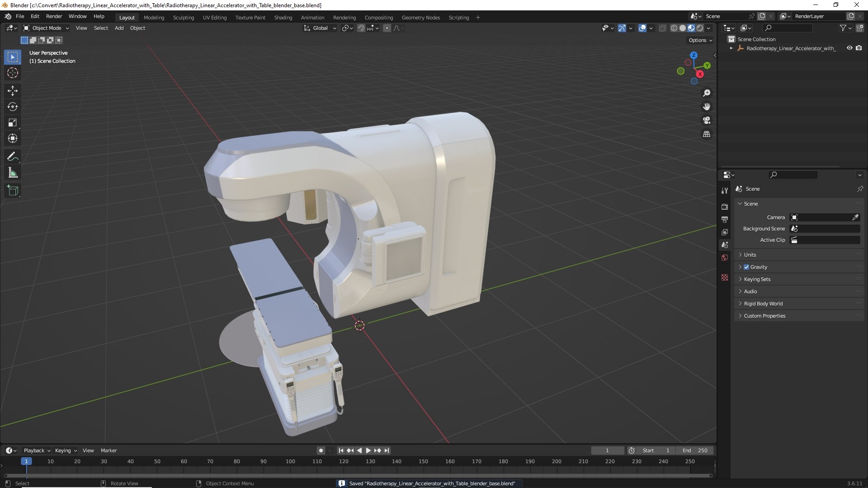Image resolution: width=868 pixels, height=488 pixels.
Task: Open the Options dropdown in viewport
Action: [700, 40]
